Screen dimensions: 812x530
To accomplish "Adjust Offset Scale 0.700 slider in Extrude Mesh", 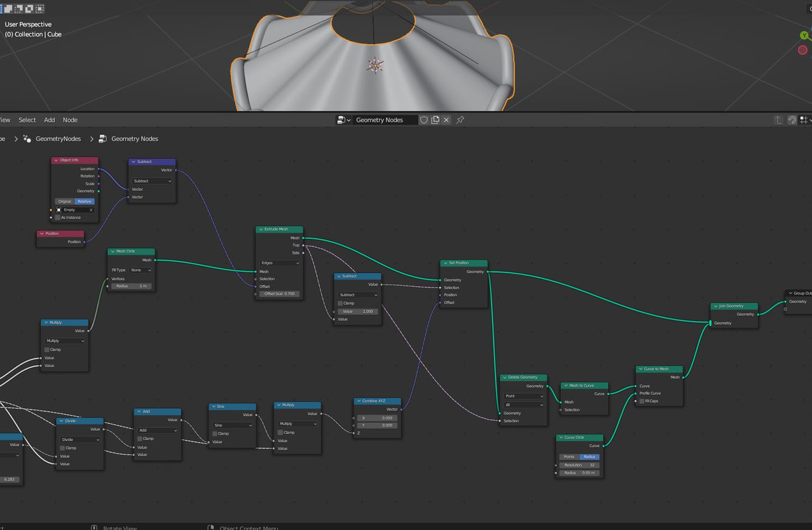I will click(x=279, y=293).
